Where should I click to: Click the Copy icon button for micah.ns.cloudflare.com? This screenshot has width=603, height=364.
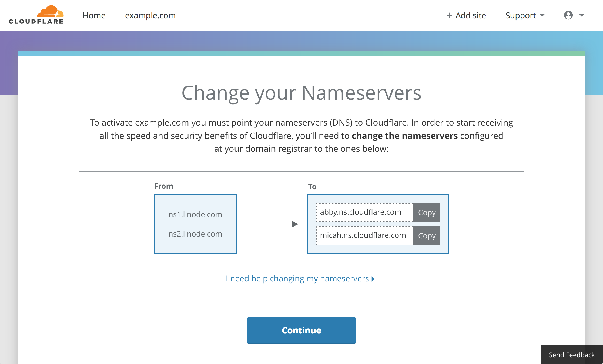coord(427,235)
